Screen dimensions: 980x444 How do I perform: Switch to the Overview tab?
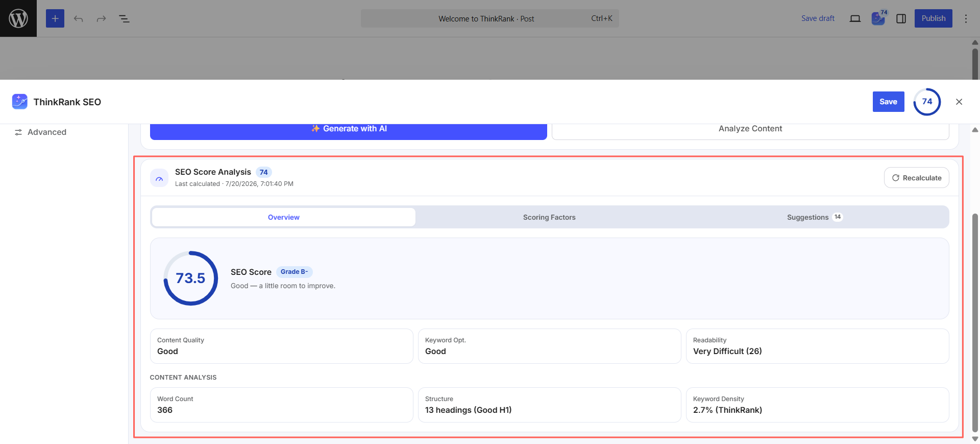click(x=284, y=217)
